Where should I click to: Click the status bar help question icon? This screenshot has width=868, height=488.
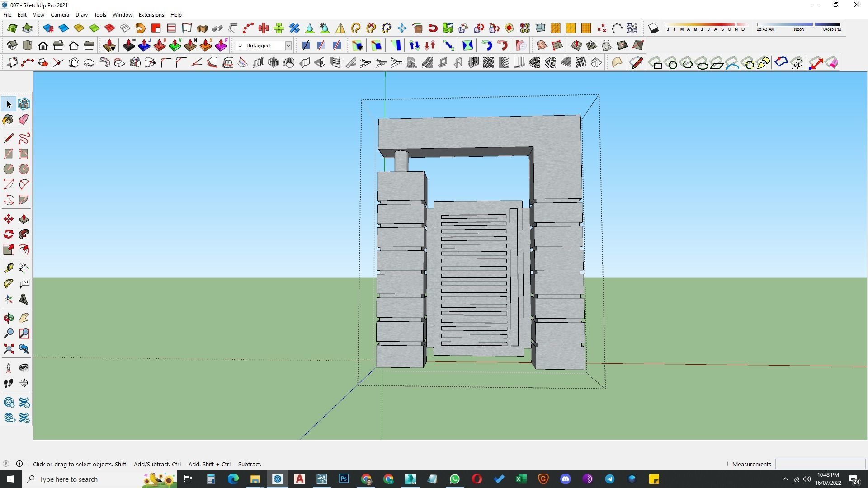tap(6, 464)
